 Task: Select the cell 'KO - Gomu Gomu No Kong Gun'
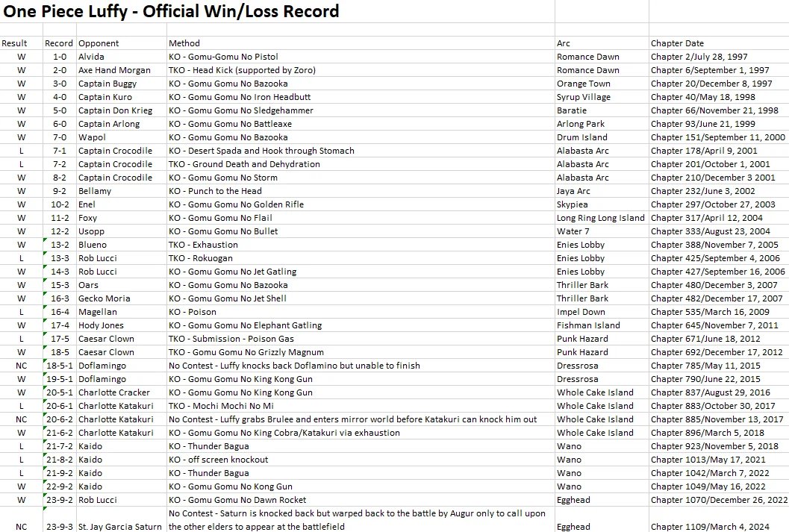point(361,486)
